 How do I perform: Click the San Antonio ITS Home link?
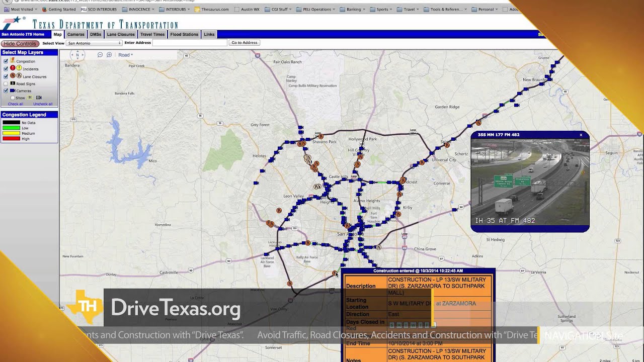point(23,35)
